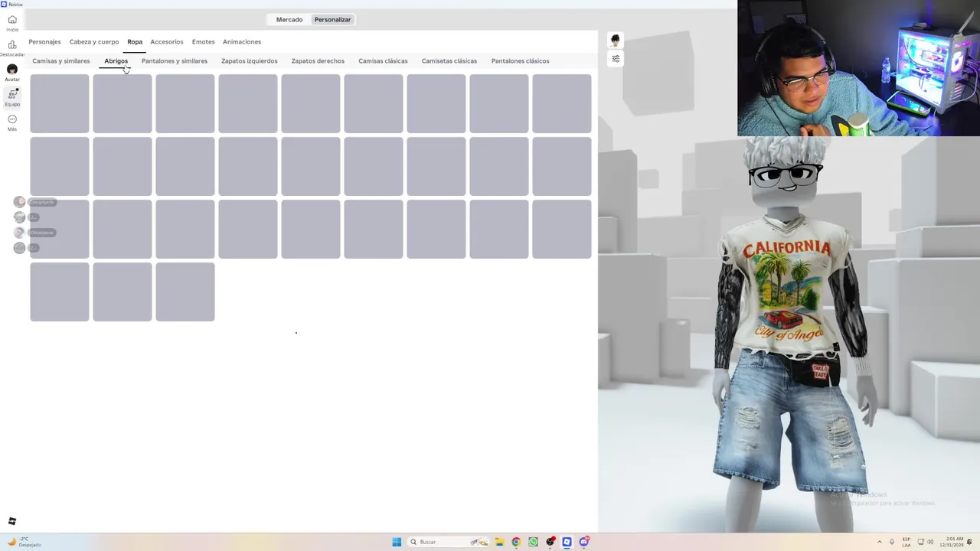Click the avatar thumbnail icon above preview
Screen dimensions: 980x551
click(615, 41)
